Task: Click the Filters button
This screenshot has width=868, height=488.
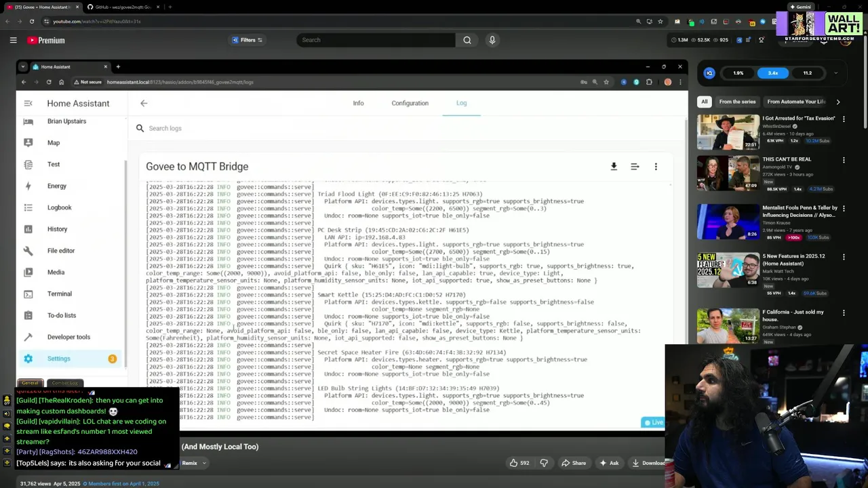Action: [247, 40]
